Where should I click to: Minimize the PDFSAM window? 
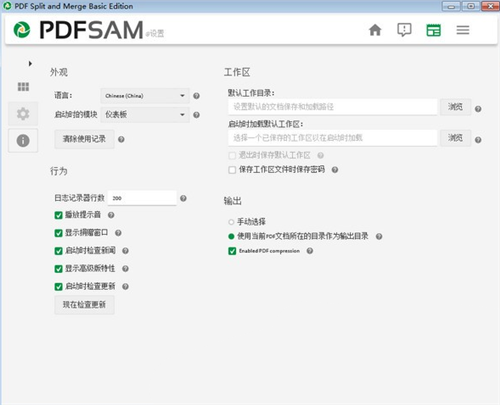451,6
